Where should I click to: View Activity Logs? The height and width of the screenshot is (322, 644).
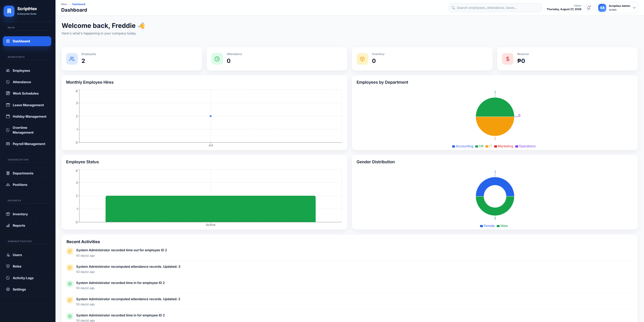tap(27, 278)
